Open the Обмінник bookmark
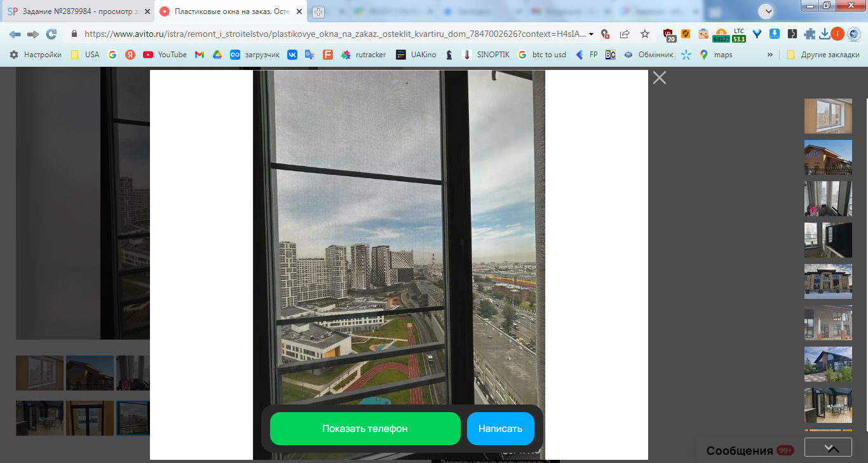 648,55
